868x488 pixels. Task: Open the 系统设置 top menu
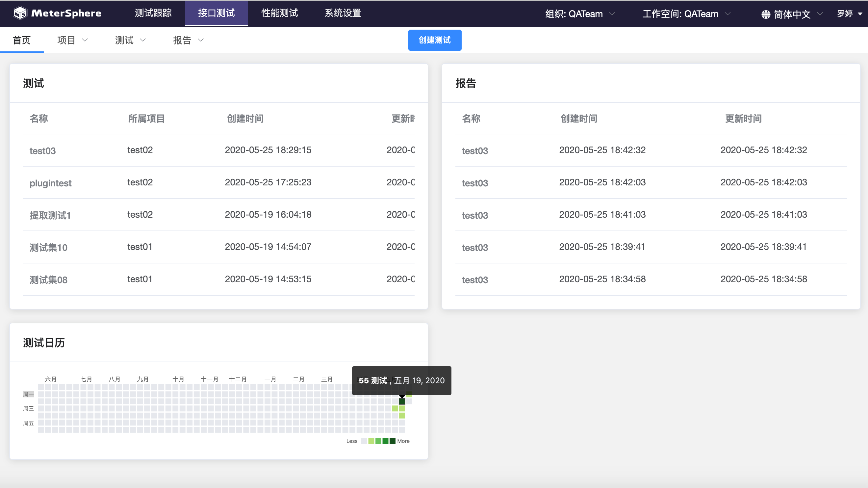343,13
